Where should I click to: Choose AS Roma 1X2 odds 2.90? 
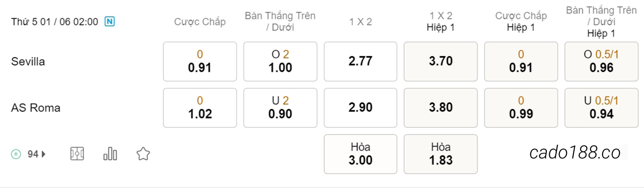tap(360, 108)
